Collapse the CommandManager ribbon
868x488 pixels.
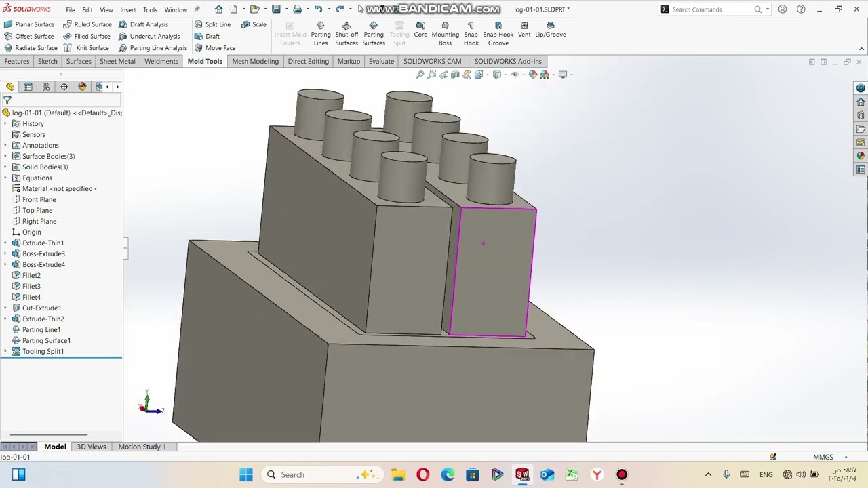pyautogui.click(x=861, y=49)
